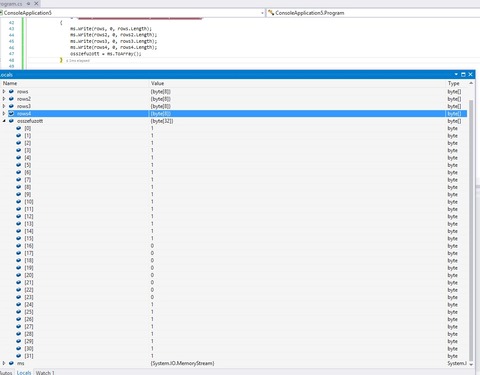Close the Locals panel
This screenshot has height=375, width=480.
point(470,74)
